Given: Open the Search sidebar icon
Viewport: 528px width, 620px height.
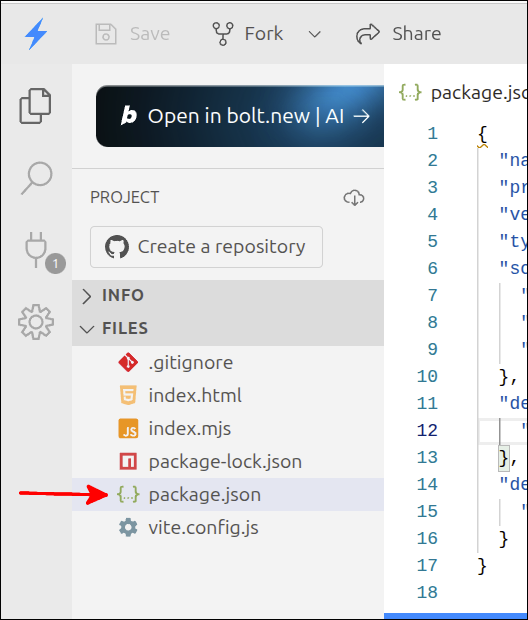Looking at the screenshot, I should point(36,178).
